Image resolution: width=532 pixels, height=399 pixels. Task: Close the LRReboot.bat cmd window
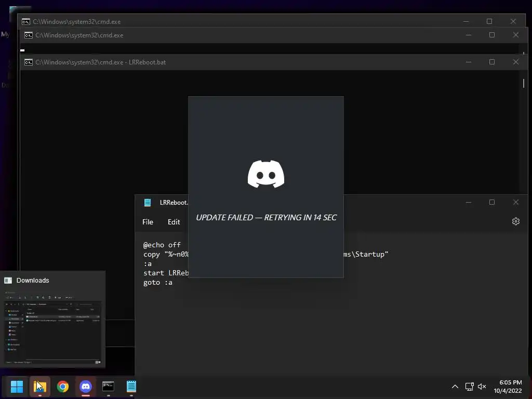pos(516,62)
